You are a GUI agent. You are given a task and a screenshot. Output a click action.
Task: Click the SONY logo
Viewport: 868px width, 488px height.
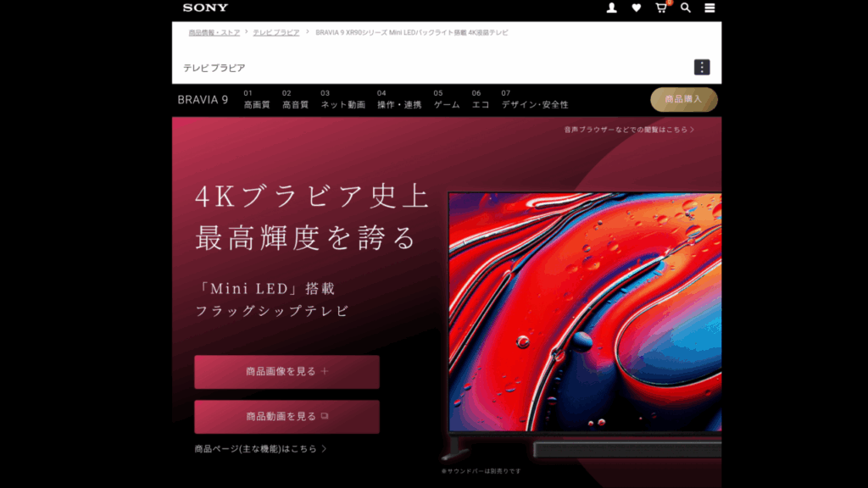click(x=205, y=8)
